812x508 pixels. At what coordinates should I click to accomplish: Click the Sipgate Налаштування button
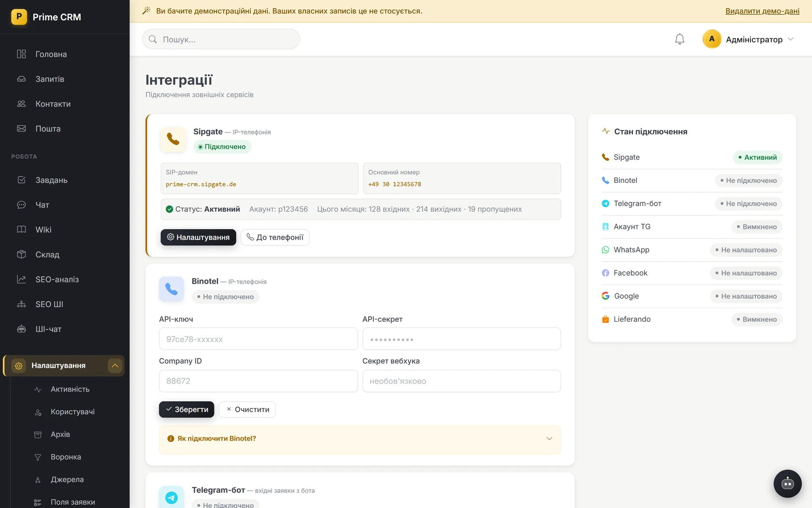pyautogui.click(x=198, y=237)
